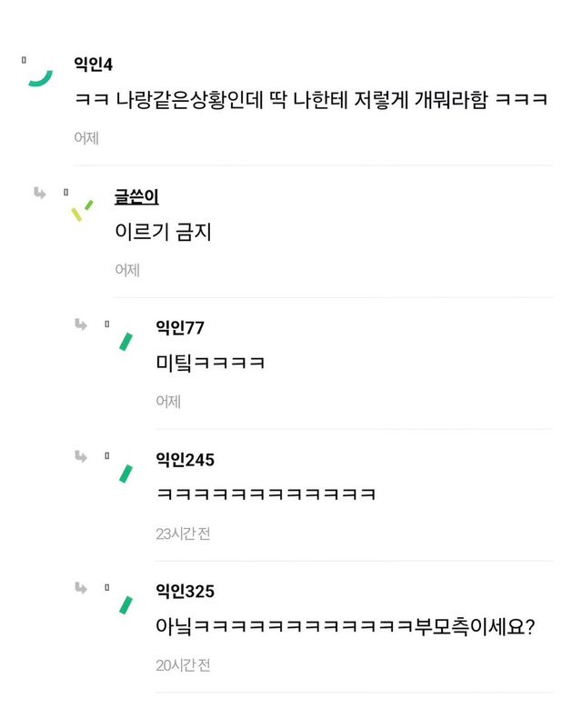Screen dimensions: 582x728
Task: Open the underlined 글쓴이 username
Action: [136, 196]
